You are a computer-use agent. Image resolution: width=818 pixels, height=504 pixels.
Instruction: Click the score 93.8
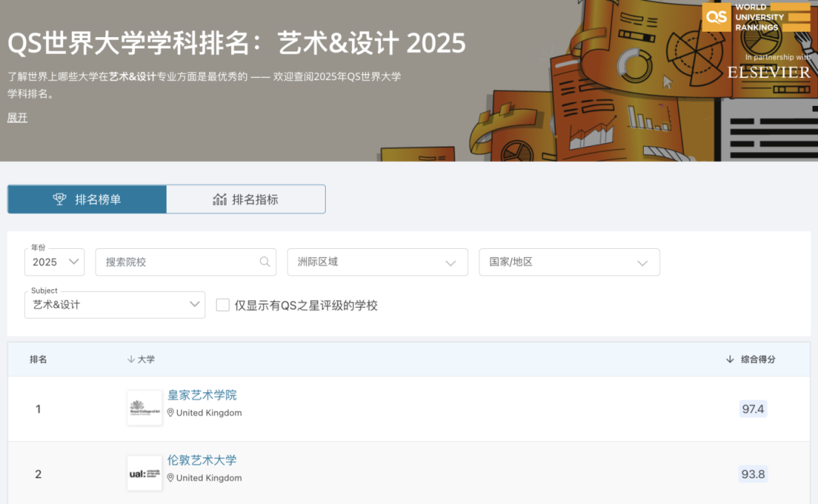[753, 474]
